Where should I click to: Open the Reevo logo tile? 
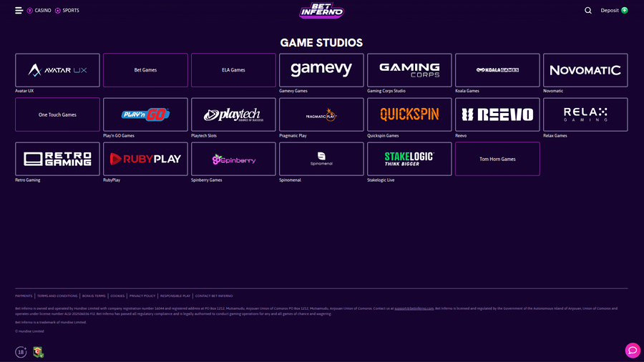[497, 114]
